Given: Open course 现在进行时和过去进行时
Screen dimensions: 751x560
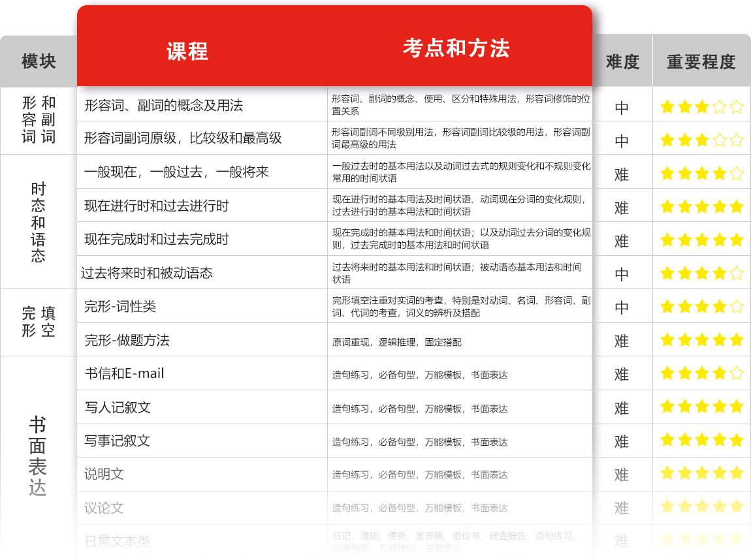Looking at the screenshot, I should (x=157, y=206).
